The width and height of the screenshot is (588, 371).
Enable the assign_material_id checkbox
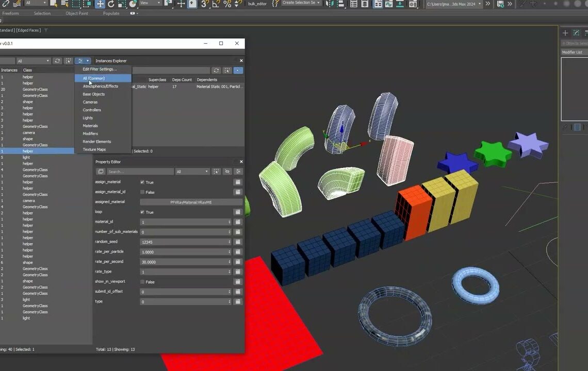(x=143, y=192)
